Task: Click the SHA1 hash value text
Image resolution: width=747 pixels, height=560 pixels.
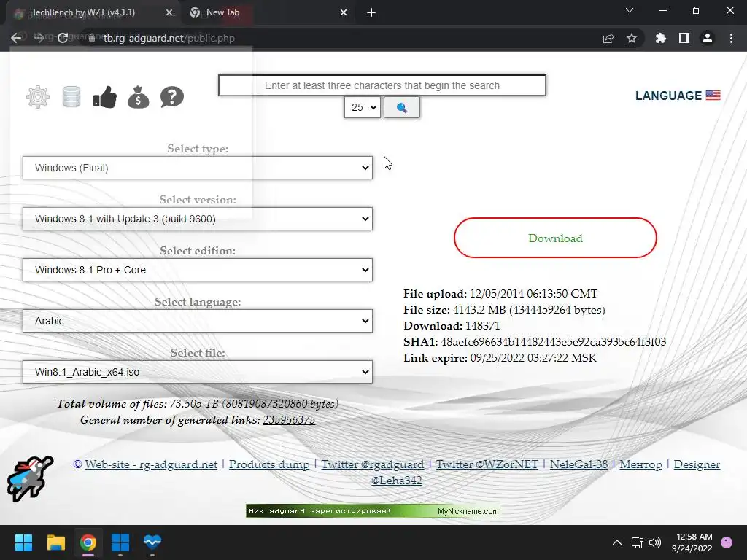Action: click(x=553, y=341)
